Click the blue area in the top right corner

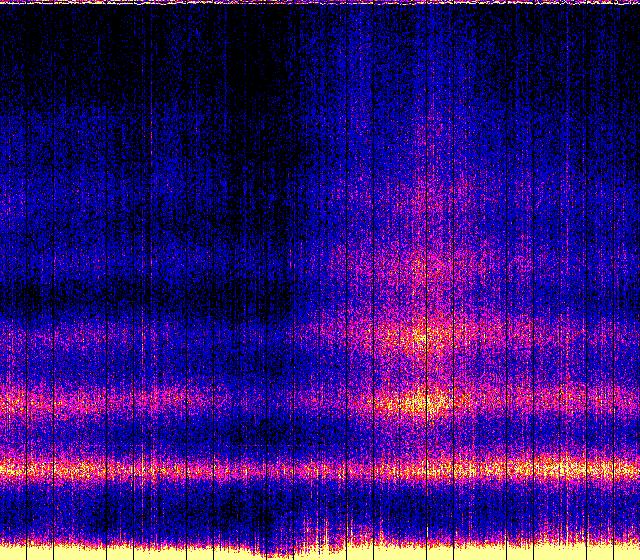600,40
